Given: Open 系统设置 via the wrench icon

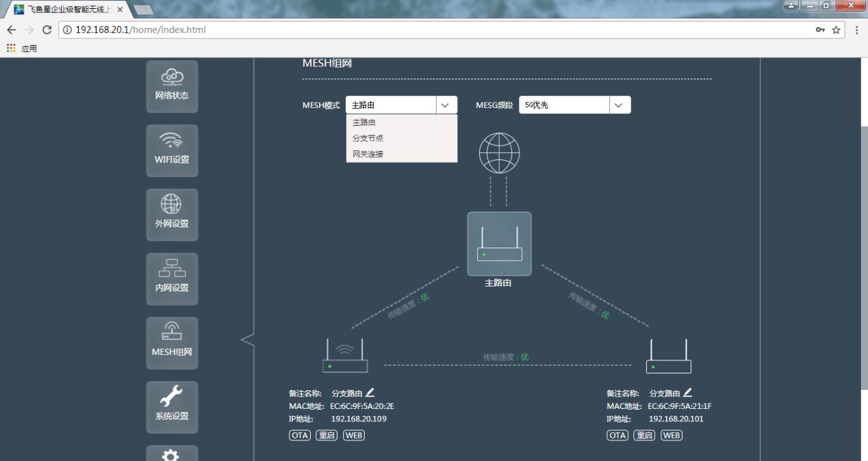Looking at the screenshot, I should pos(172,406).
